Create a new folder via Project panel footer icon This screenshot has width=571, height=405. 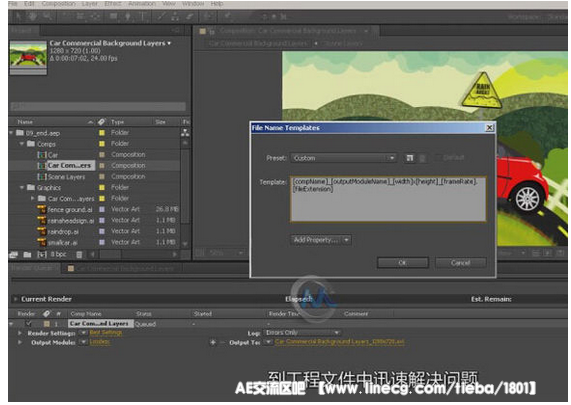point(27,255)
